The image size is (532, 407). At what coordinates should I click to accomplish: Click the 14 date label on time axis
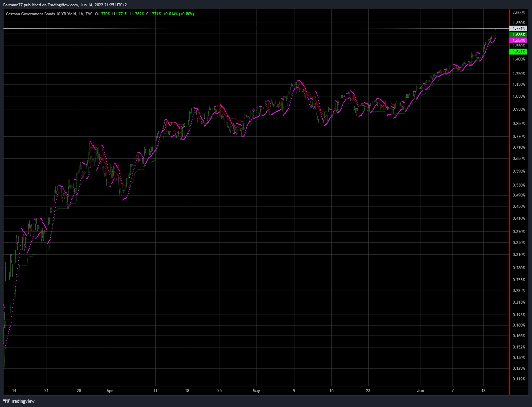pyautogui.click(x=14, y=391)
